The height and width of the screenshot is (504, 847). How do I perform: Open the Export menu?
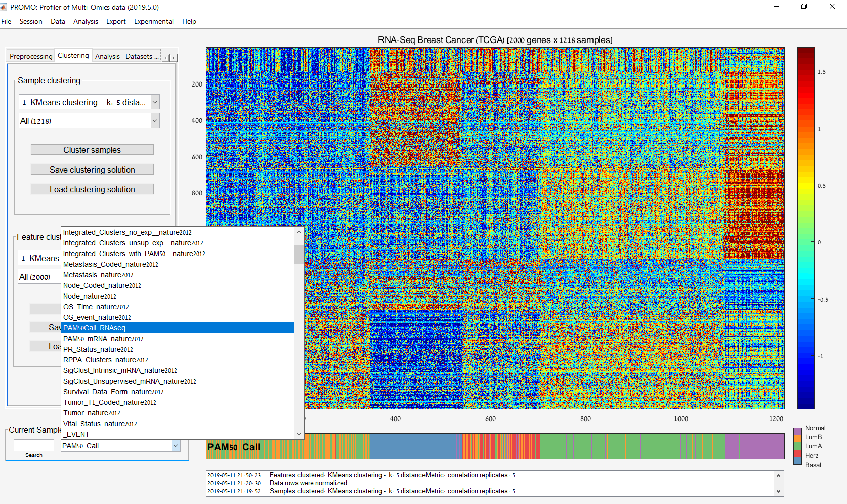click(x=116, y=21)
